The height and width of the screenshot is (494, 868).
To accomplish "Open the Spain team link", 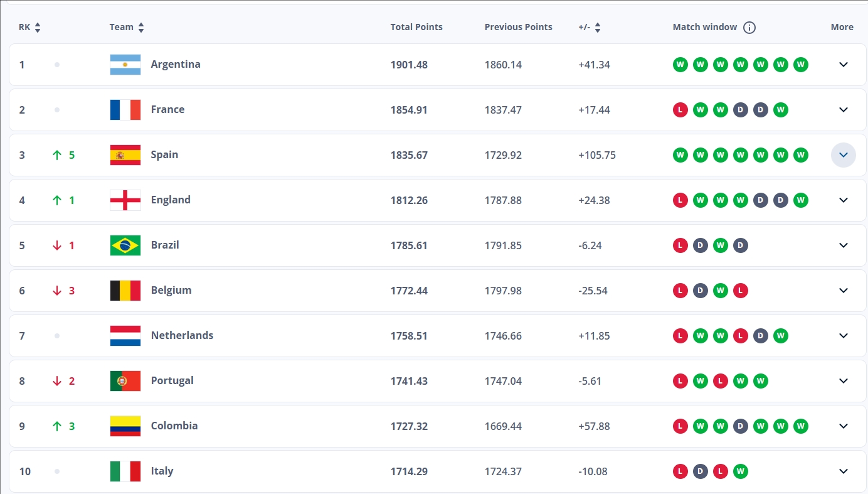I will (164, 154).
